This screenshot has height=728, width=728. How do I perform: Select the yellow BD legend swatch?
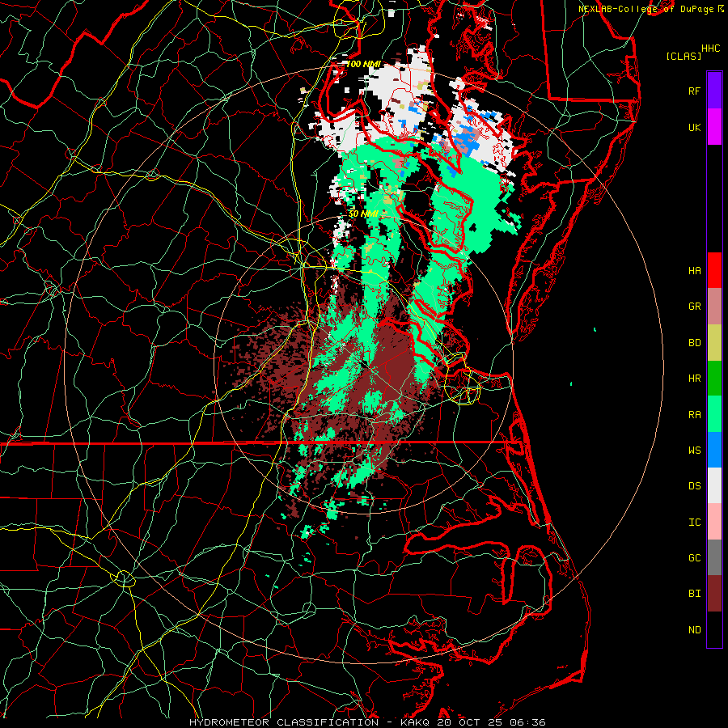coord(714,343)
